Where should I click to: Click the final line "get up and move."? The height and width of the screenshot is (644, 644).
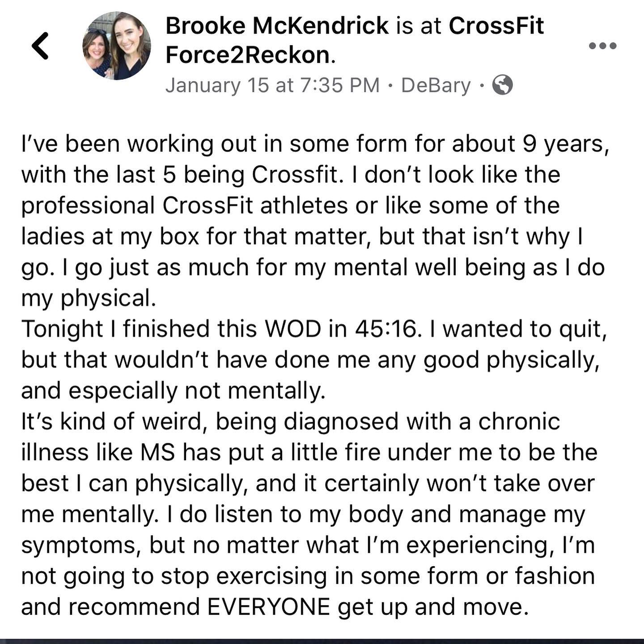click(x=433, y=607)
